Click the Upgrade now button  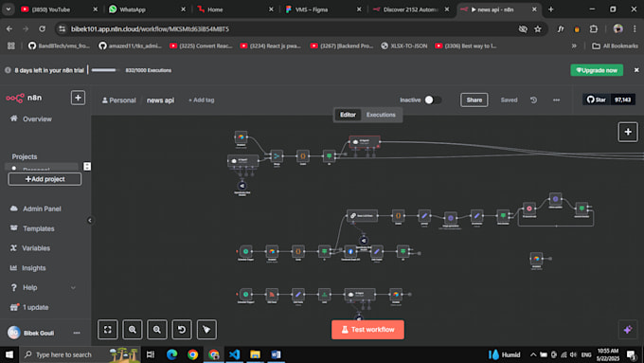(x=597, y=70)
